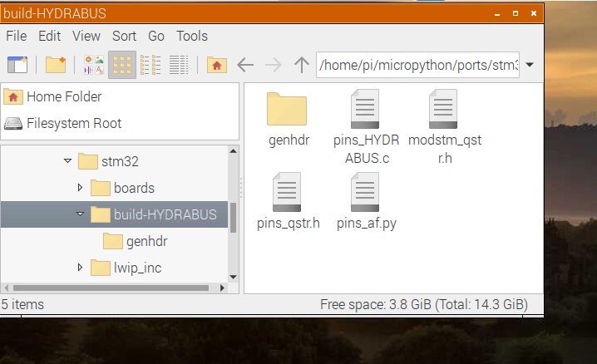Click tree scrollbar up arrow
The height and width of the screenshot is (364, 597).
click(x=234, y=151)
